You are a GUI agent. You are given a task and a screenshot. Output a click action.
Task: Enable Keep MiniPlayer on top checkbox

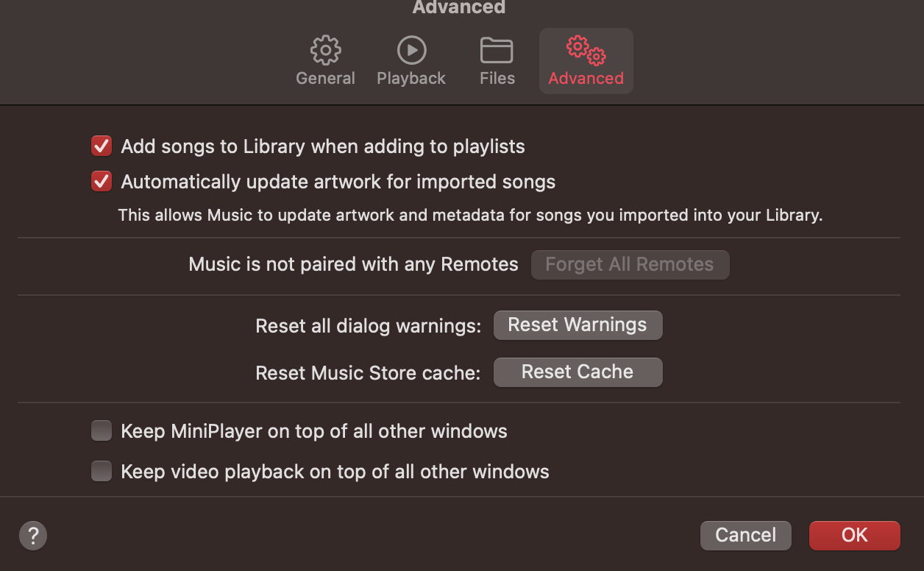tap(102, 430)
